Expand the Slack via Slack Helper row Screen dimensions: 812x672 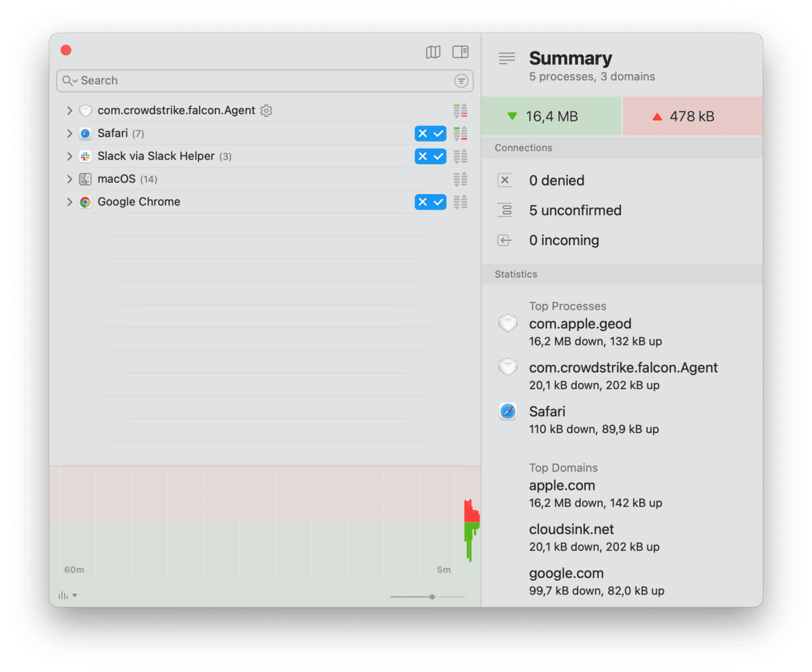(x=69, y=156)
